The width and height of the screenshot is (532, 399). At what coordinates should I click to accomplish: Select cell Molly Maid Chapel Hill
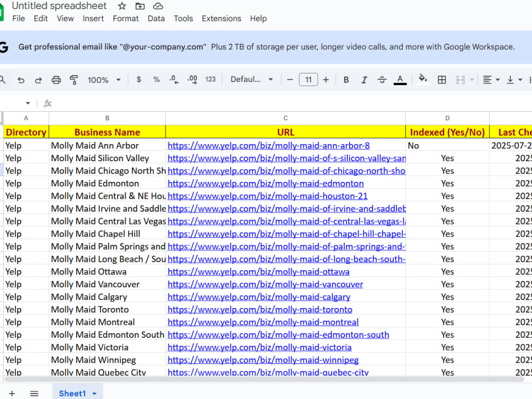click(x=107, y=234)
